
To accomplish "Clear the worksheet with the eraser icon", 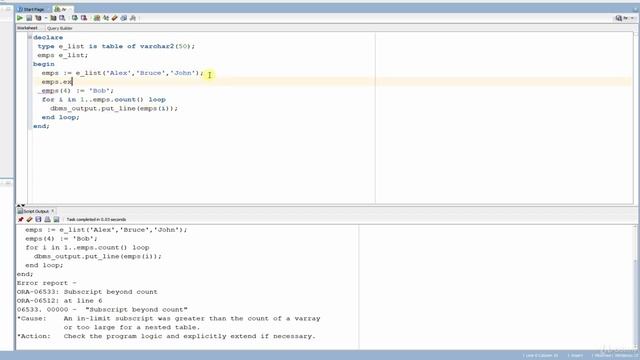I will click(x=115, y=18).
